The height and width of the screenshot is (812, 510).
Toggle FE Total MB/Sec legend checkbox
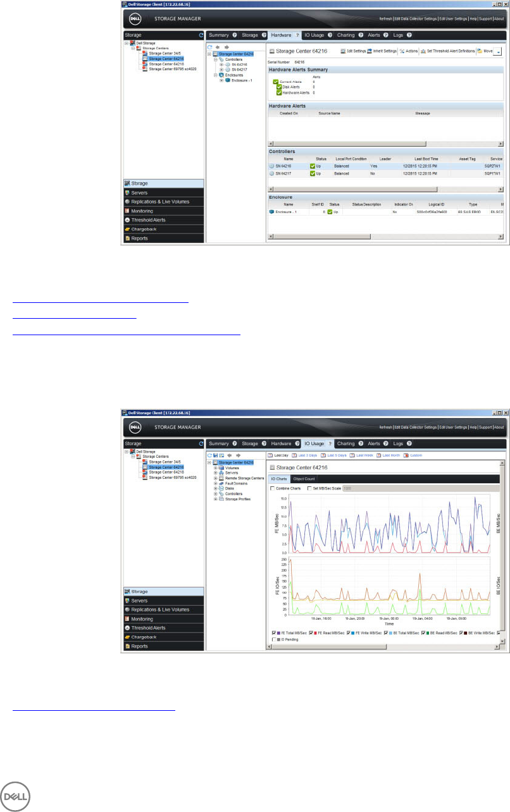pyautogui.click(x=274, y=632)
